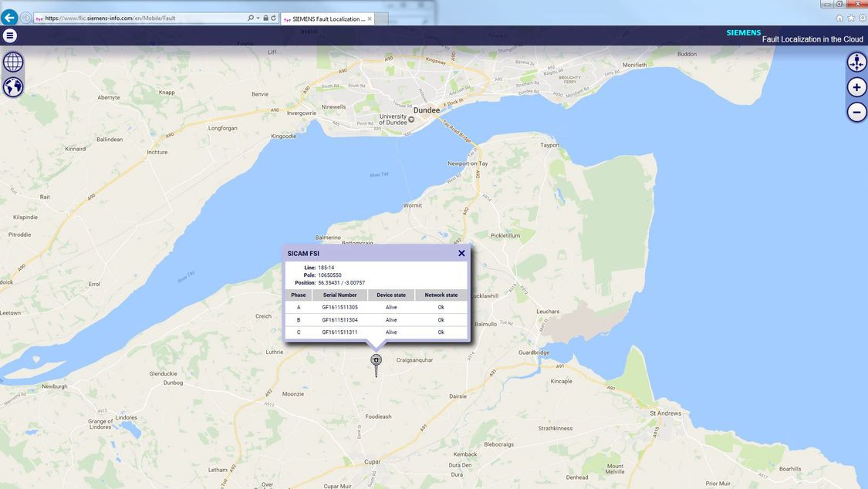Click the SIEMENS logo in header
This screenshot has height=489, width=868.
click(x=744, y=32)
